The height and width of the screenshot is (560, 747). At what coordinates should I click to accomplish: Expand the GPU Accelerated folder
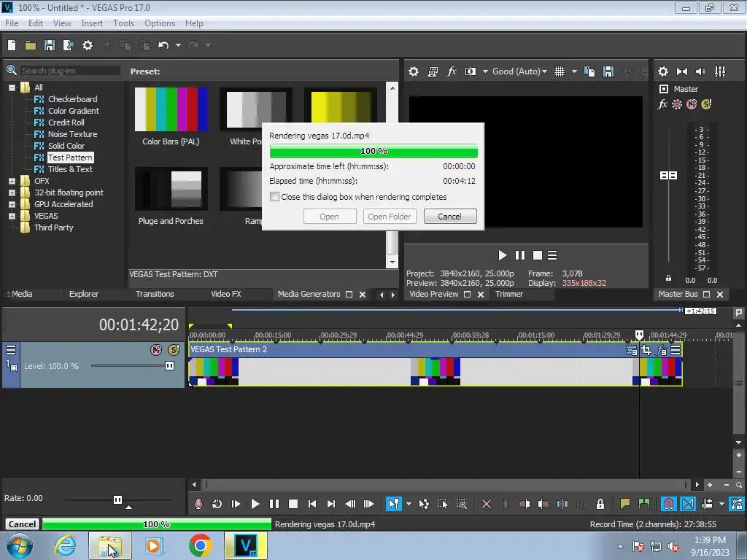pyautogui.click(x=12, y=204)
